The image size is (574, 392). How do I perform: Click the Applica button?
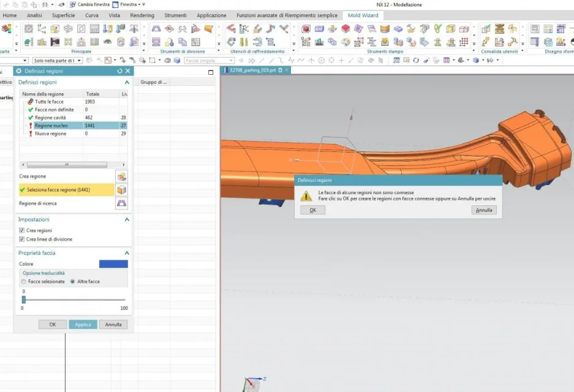click(83, 324)
